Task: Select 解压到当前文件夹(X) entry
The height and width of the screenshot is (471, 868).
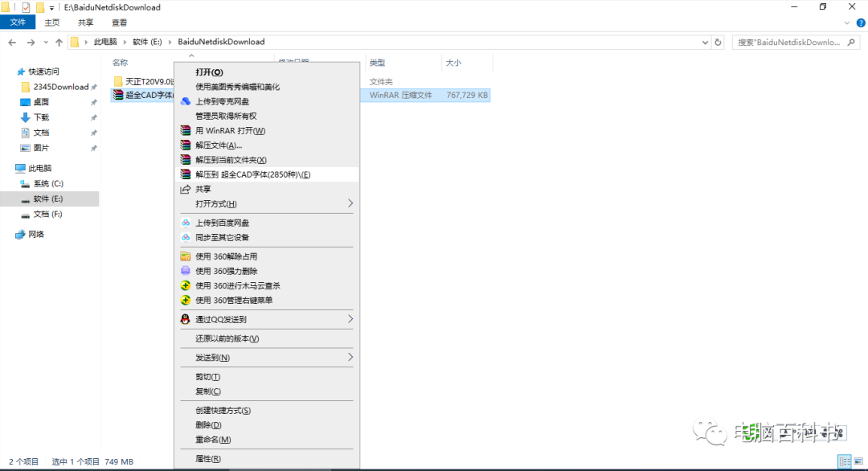Action: 267,160
